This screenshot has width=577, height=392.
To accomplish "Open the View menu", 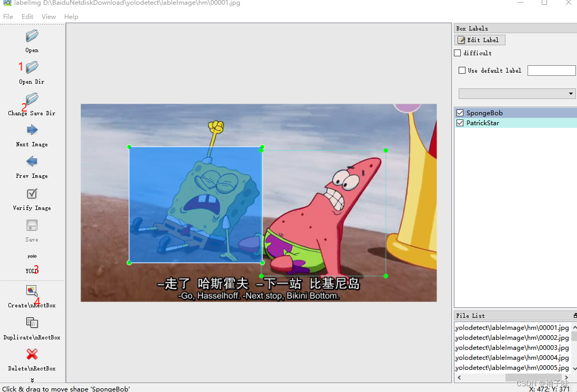I will tap(48, 16).
